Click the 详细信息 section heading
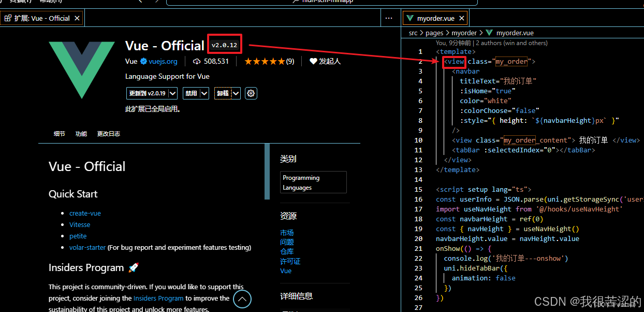Image resolution: width=644 pixels, height=312 pixels. pos(296,296)
